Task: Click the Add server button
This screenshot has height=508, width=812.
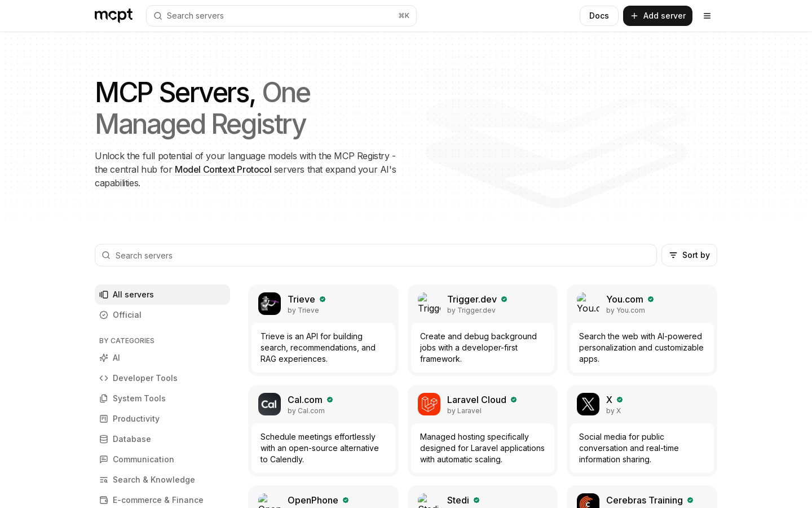Action: pos(657,16)
